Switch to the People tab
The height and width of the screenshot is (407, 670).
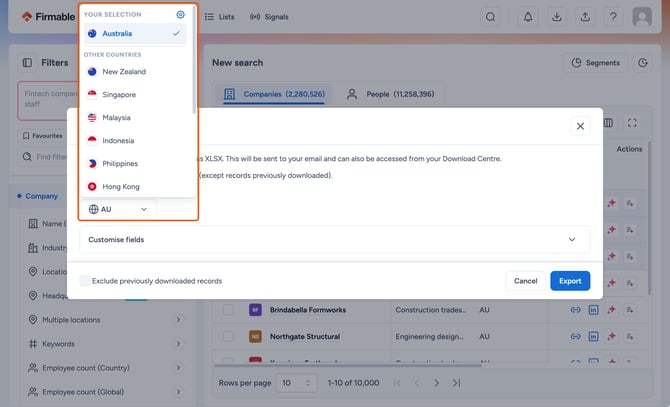click(391, 94)
